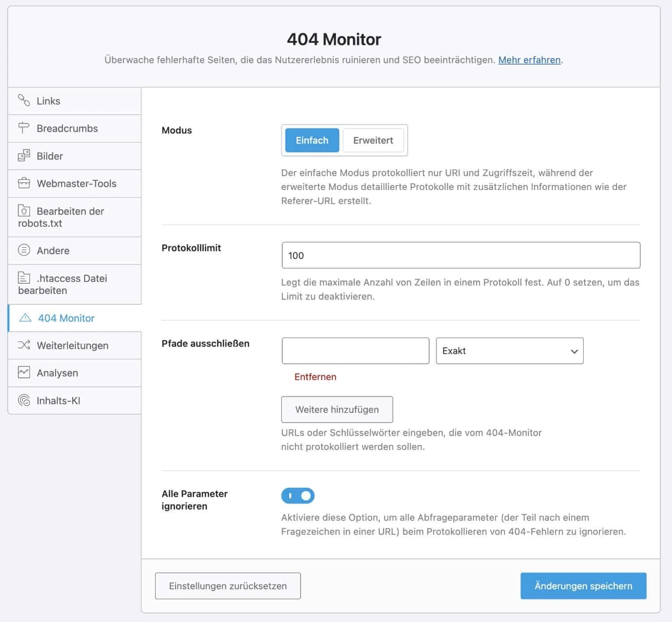Click the chain icon beside Links
The image size is (672, 622).
tap(24, 100)
